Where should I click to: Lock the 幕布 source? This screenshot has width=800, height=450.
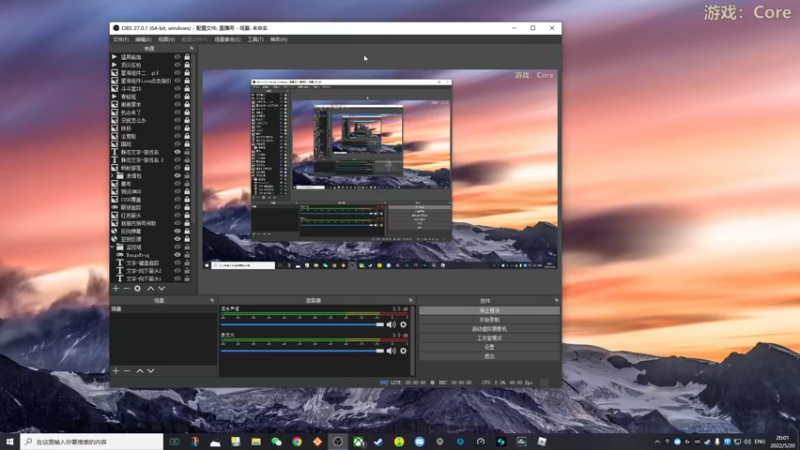coord(187,184)
